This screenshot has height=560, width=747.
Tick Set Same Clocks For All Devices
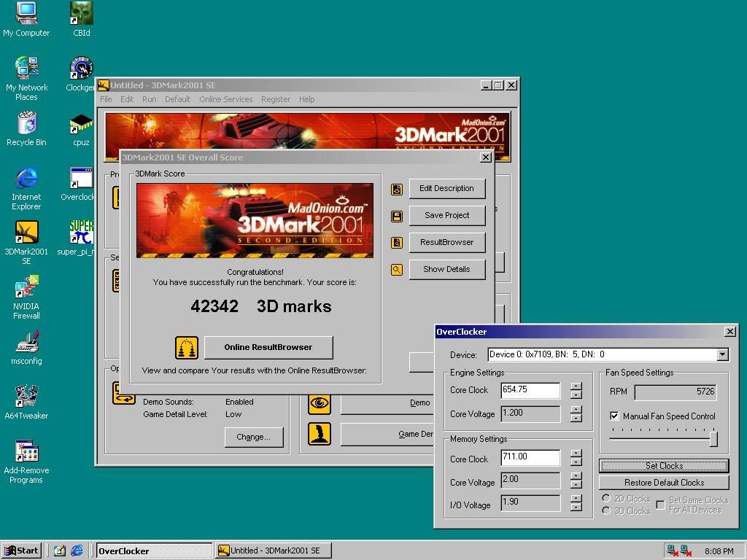(x=661, y=505)
